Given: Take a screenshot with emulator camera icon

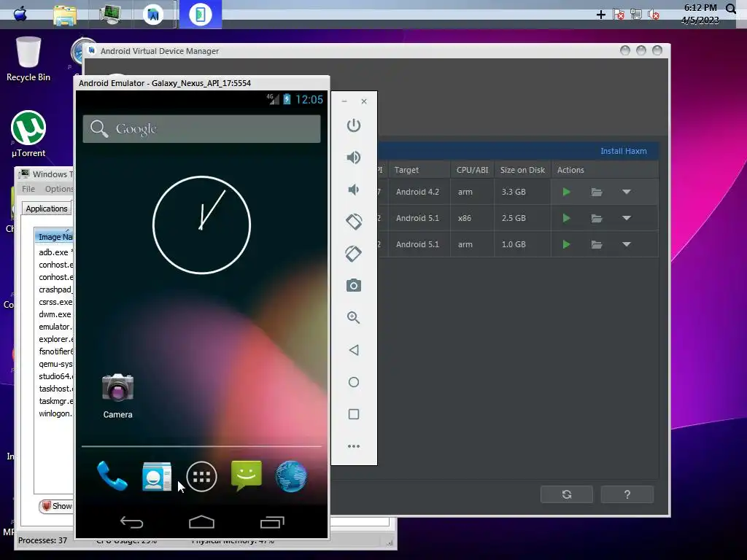Looking at the screenshot, I should tap(354, 285).
